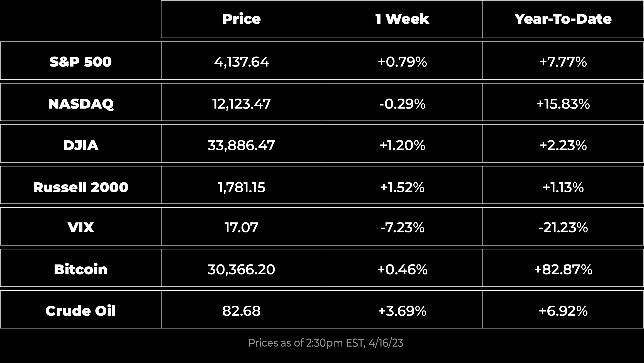Click Russell 2000 year-to-date +1.13%
The height and width of the screenshot is (363, 644).
tap(563, 187)
